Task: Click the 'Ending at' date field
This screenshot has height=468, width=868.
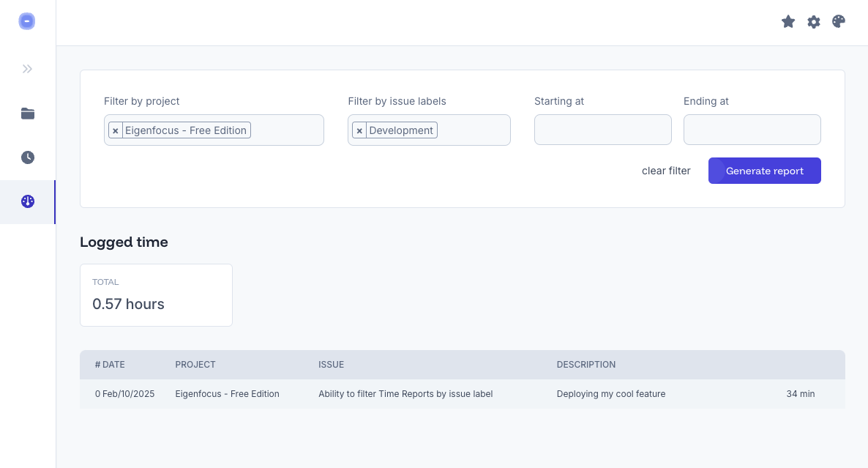Action: pyautogui.click(x=752, y=130)
